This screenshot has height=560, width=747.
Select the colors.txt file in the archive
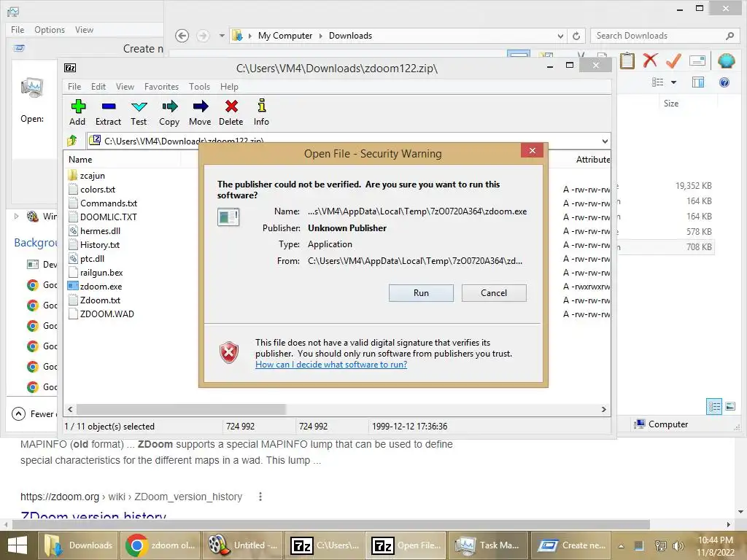click(98, 189)
